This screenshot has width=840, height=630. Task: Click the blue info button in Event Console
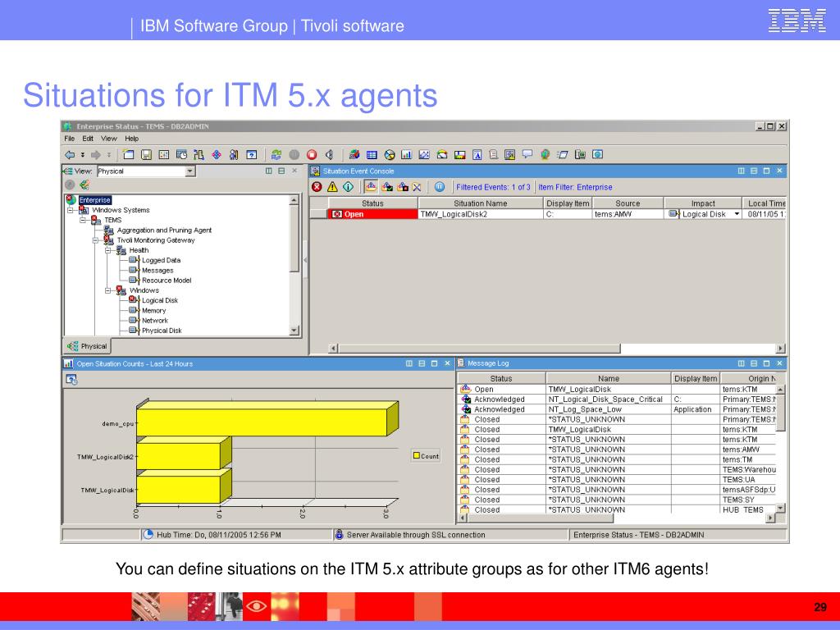[x=440, y=187]
